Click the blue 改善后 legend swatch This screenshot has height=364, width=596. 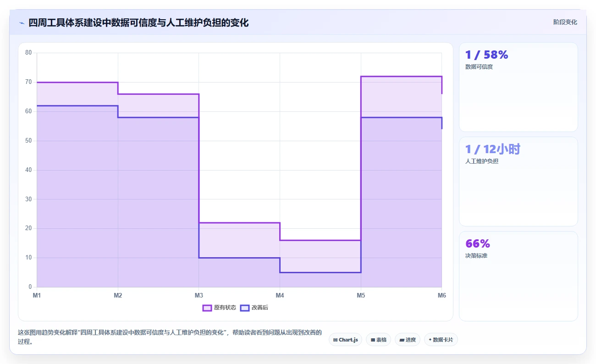point(245,308)
